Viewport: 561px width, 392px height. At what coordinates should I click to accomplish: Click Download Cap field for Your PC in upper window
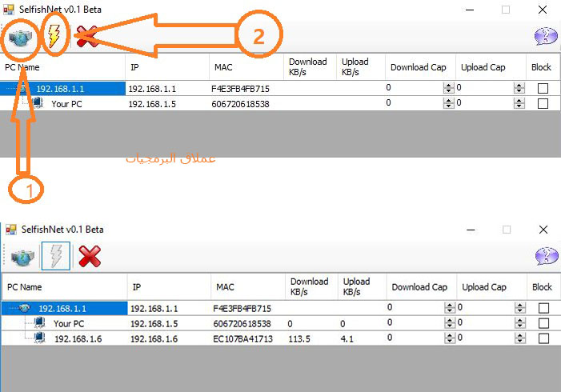pyautogui.click(x=415, y=103)
